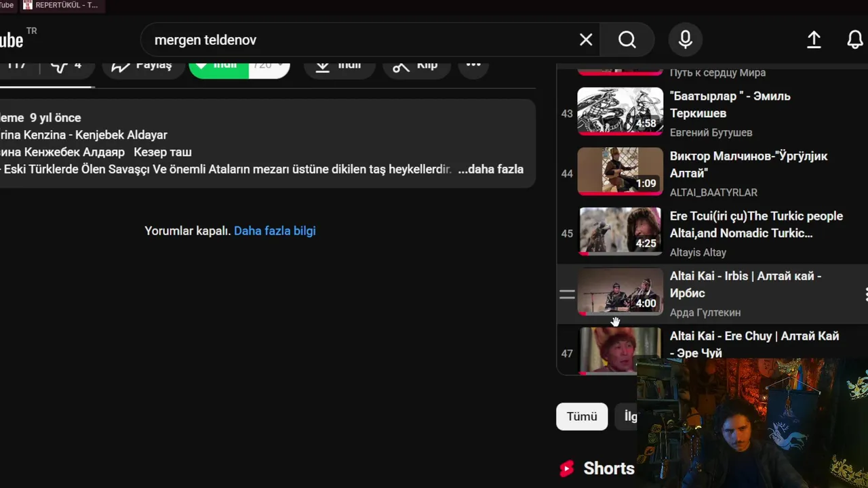The height and width of the screenshot is (488, 868).
Task: Click the channel name 'Арда Гүлтекин'
Action: (705, 312)
